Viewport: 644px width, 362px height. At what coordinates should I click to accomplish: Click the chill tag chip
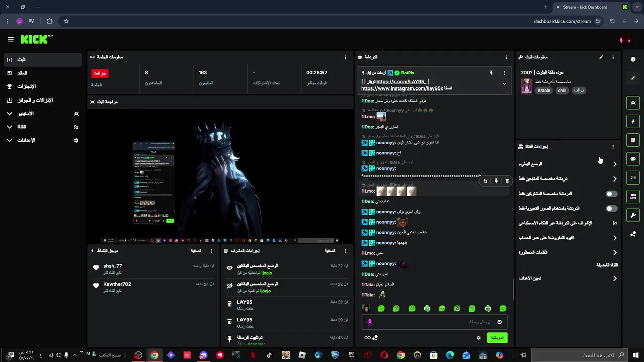[562, 90]
